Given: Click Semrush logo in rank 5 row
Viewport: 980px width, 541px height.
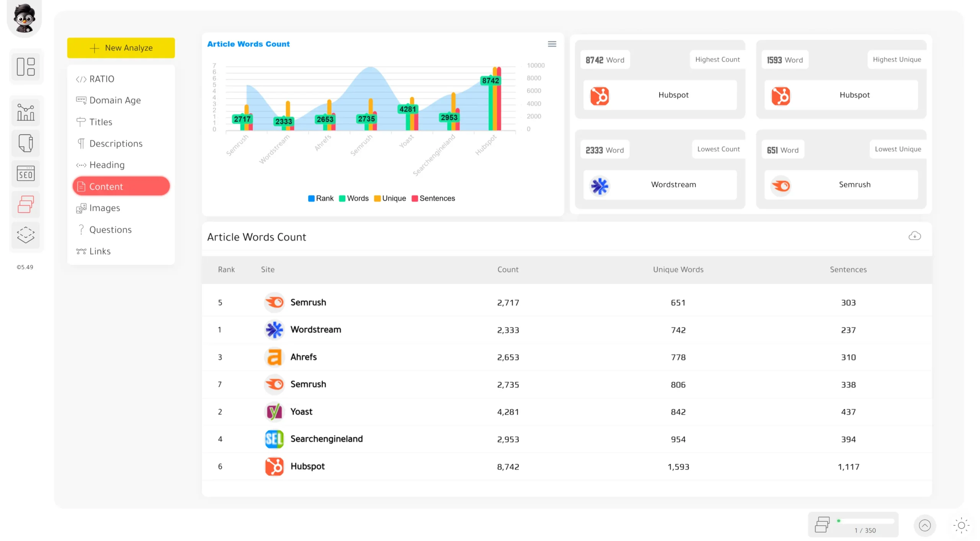Looking at the screenshot, I should coord(274,302).
